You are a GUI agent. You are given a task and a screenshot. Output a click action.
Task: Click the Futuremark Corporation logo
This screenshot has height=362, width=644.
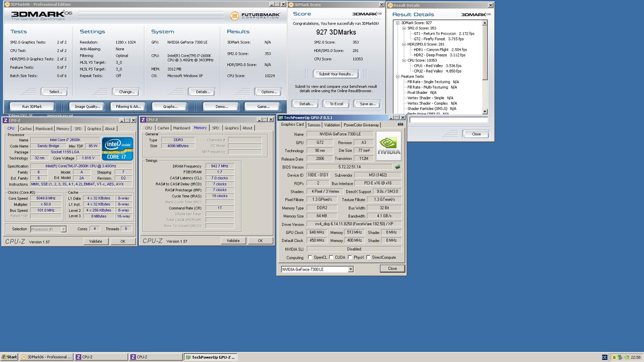pyautogui.click(x=255, y=16)
